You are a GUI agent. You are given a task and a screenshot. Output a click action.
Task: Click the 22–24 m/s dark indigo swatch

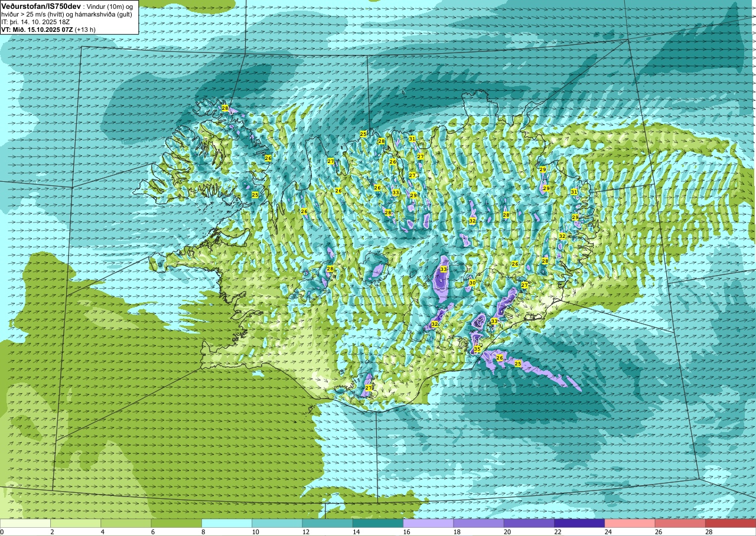click(579, 523)
